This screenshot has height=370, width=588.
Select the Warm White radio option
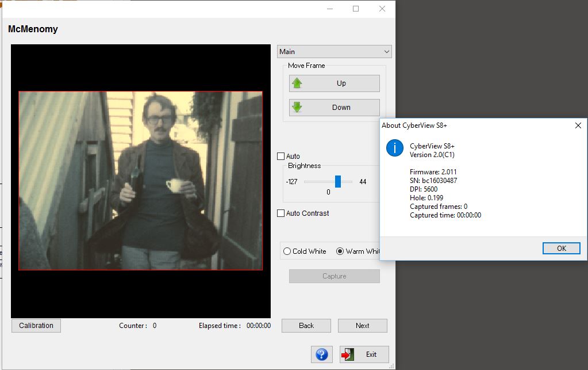(x=340, y=251)
